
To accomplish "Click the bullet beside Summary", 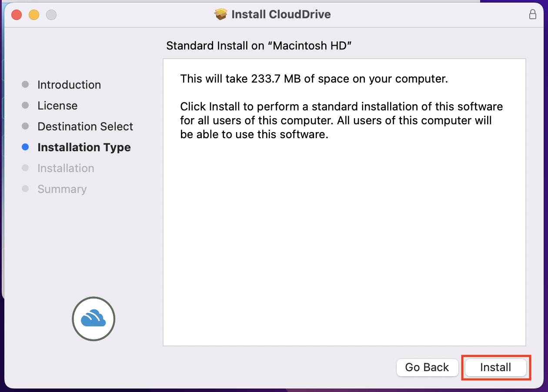I will click(25, 189).
